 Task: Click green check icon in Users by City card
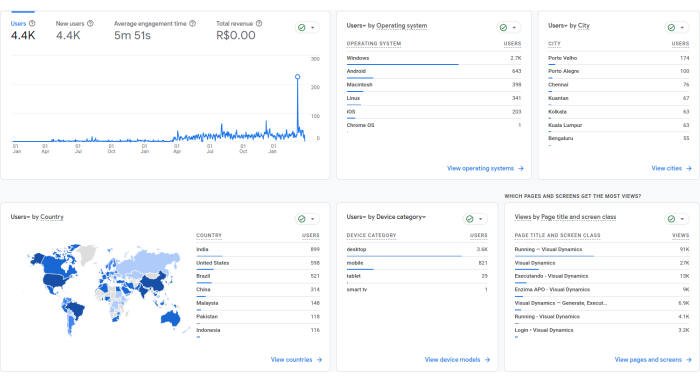pyautogui.click(x=671, y=28)
